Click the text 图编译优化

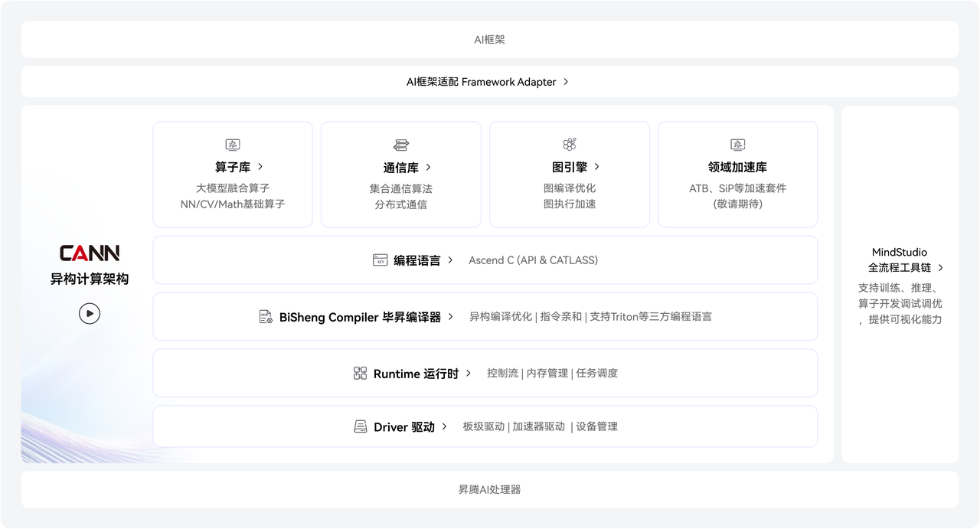tap(570, 188)
